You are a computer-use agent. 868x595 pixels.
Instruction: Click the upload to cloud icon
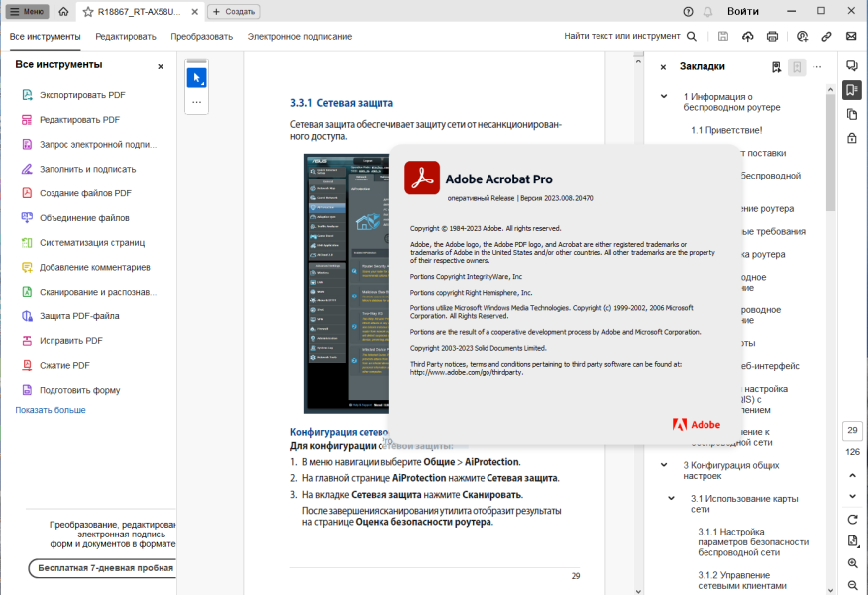tap(748, 36)
